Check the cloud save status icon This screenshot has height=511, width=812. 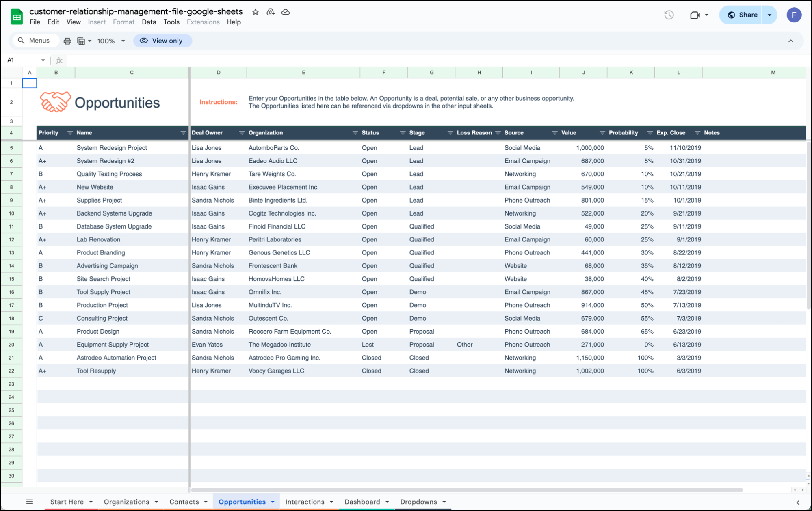click(286, 12)
